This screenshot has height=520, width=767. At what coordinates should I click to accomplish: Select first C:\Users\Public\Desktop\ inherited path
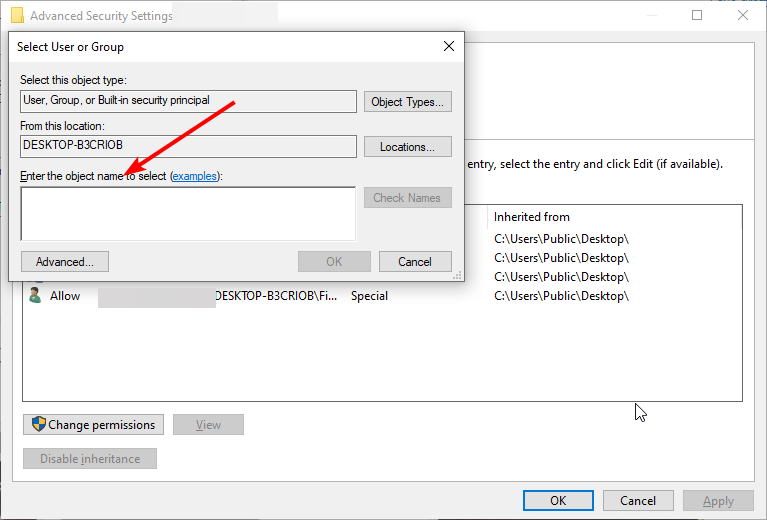coord(561,239)
